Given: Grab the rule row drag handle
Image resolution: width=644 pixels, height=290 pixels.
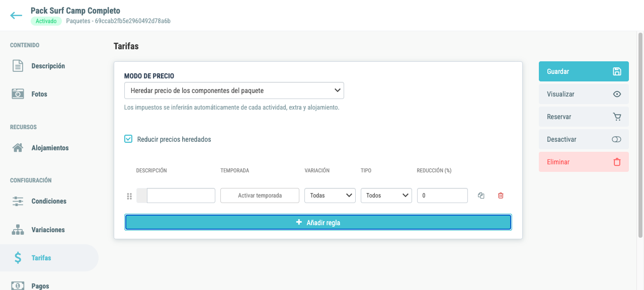Looking at the screenshot, I should [x=129, y=196].
